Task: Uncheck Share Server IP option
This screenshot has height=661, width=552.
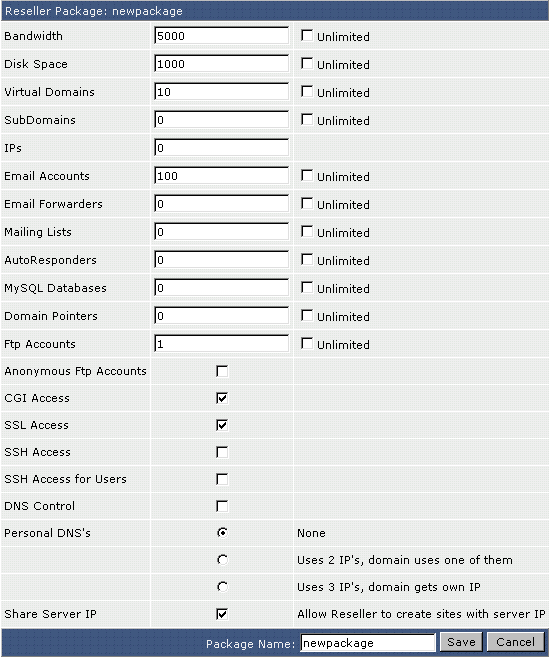Action: 222,614
